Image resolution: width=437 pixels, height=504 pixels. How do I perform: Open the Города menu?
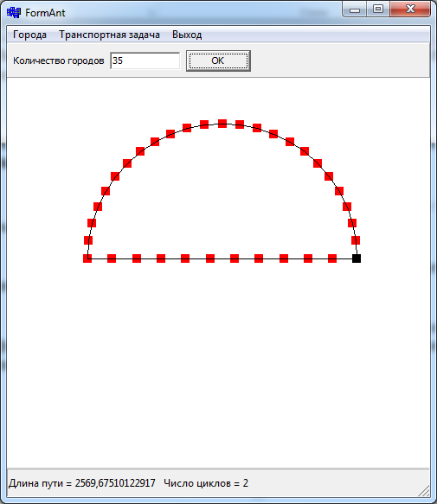click(29, 35)
